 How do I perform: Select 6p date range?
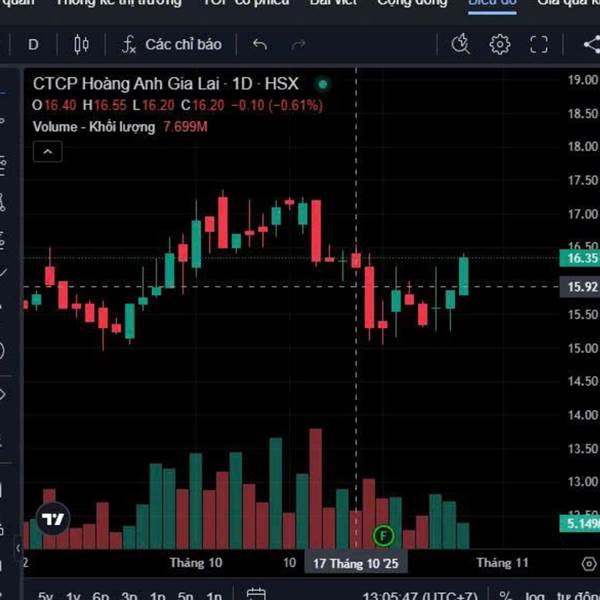[x=101, y=596]
